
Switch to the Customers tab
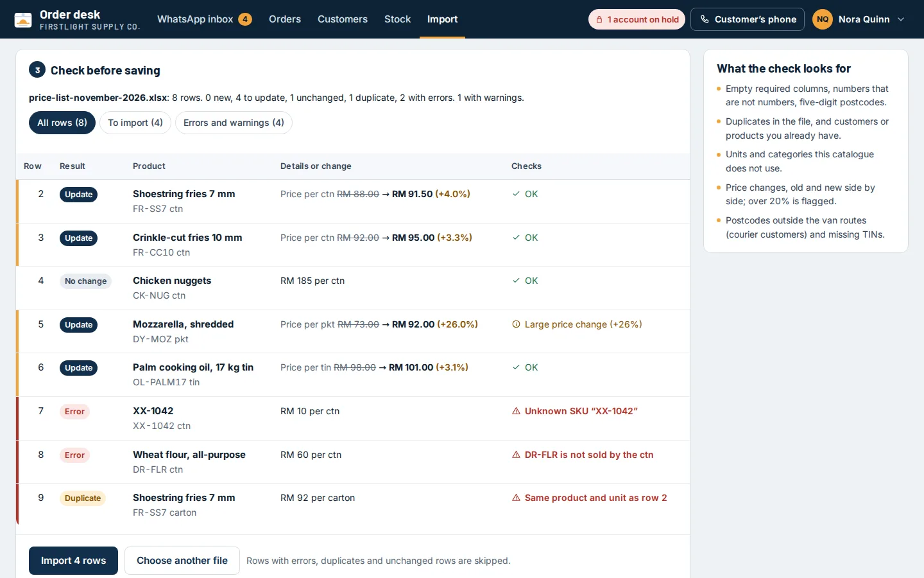(x=343, y=19)
